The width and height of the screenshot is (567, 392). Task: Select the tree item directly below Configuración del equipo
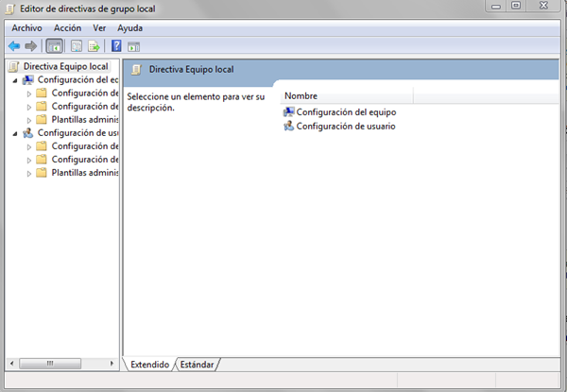85,94
